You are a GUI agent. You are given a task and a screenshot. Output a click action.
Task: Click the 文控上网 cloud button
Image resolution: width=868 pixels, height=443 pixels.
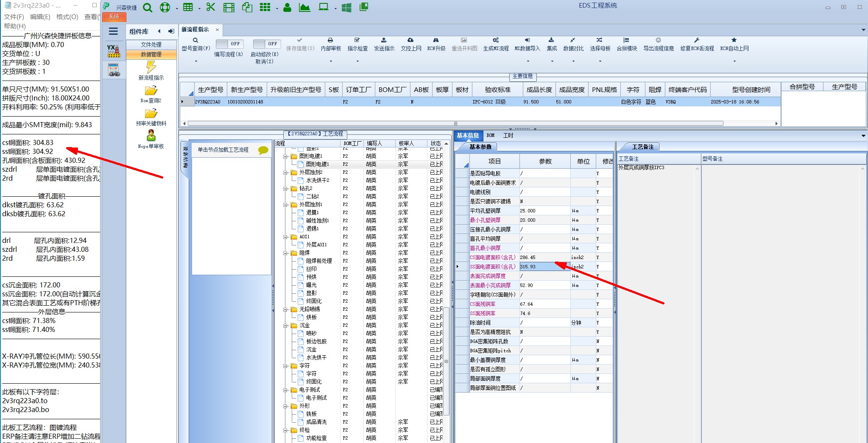tap(411, 45)
